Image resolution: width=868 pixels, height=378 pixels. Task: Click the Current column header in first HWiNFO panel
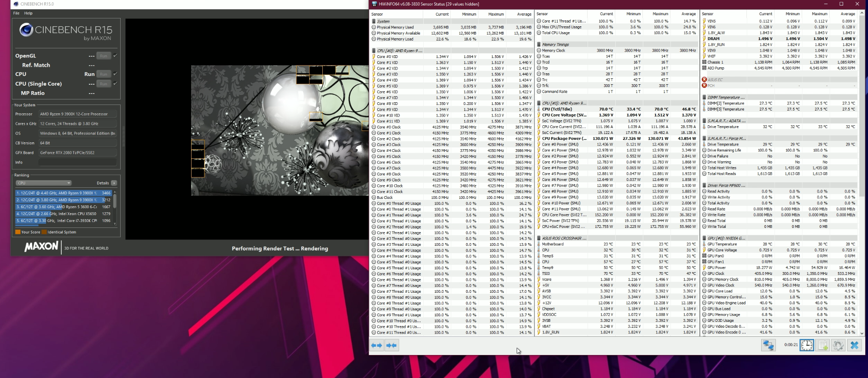(x=442, y=14)
